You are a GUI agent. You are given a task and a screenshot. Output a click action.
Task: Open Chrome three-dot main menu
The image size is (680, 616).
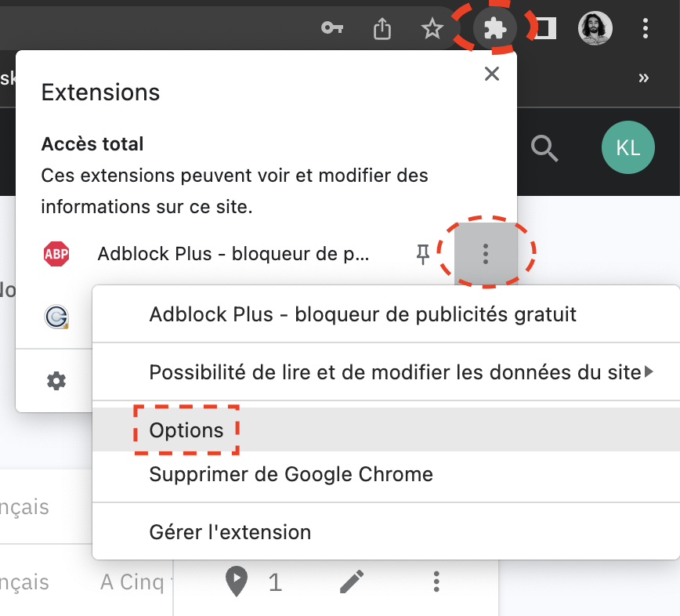tap(646, 29)
